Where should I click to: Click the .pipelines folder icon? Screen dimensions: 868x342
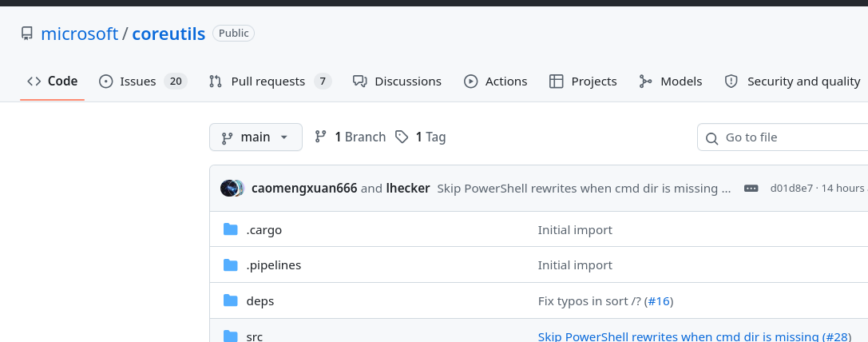230,265
